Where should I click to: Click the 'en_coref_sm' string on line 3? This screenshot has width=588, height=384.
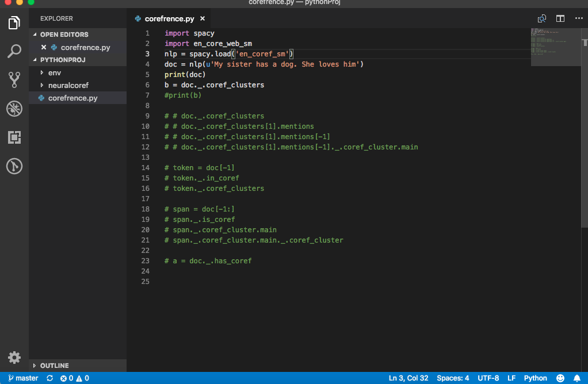(262, 54)
